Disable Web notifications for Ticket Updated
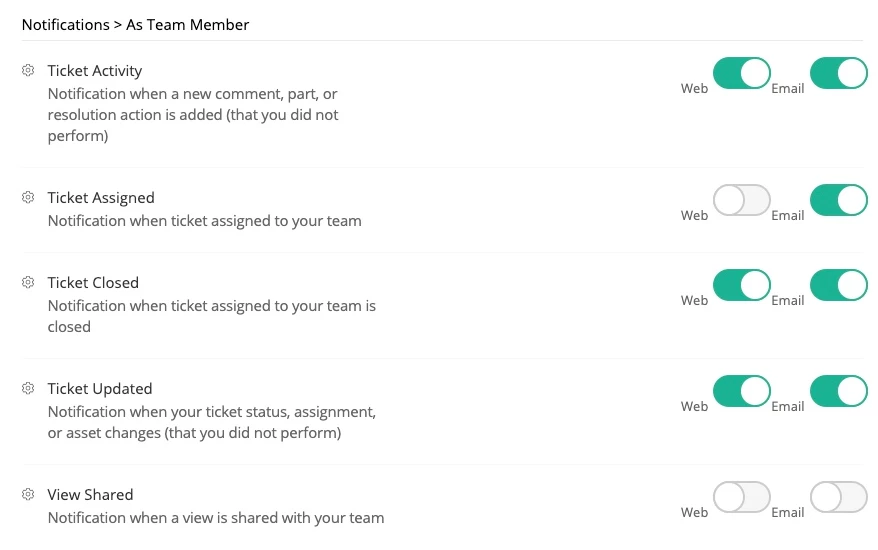This screenshot has width=878, height=550. coord(741,391)
